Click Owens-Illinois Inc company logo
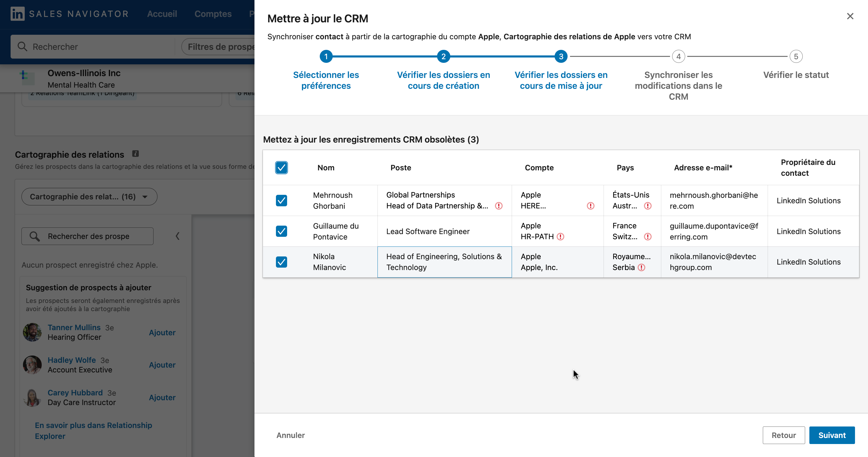Screen dimensions: 868x457 27,78
